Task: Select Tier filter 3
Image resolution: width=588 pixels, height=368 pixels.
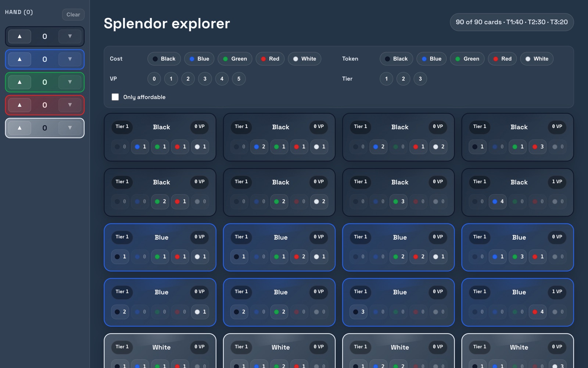Action: pyautogui.click(x=420, y=79)
